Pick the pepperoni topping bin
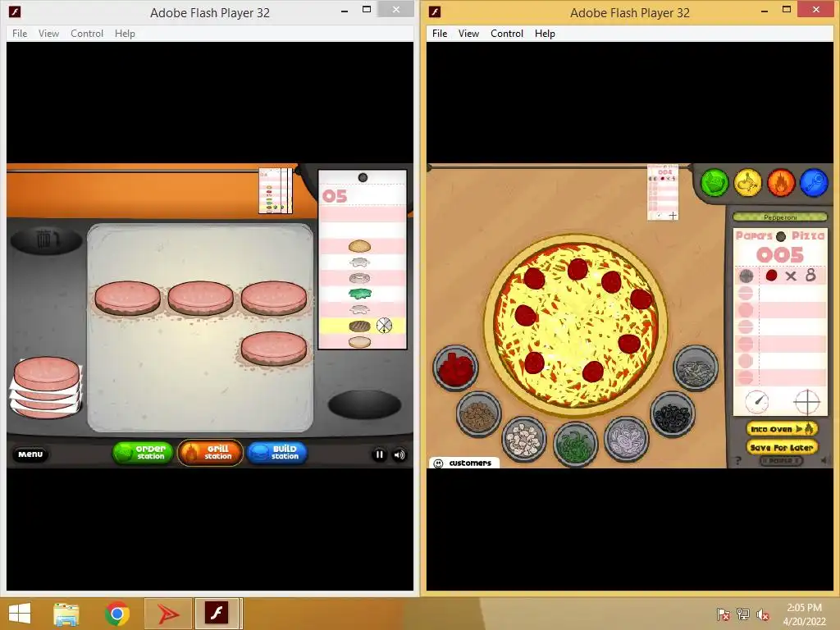840x630 pixels. click(x=455, y=367)
